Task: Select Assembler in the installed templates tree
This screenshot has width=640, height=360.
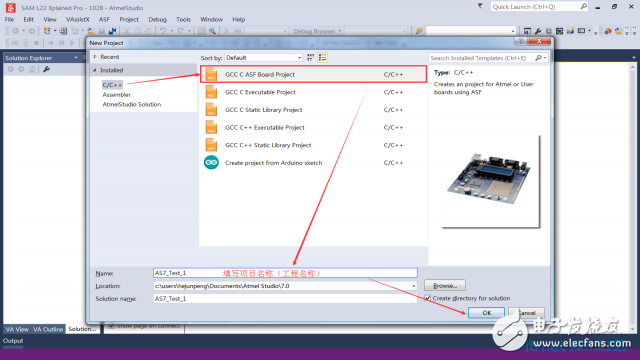Action: point(116,95)
